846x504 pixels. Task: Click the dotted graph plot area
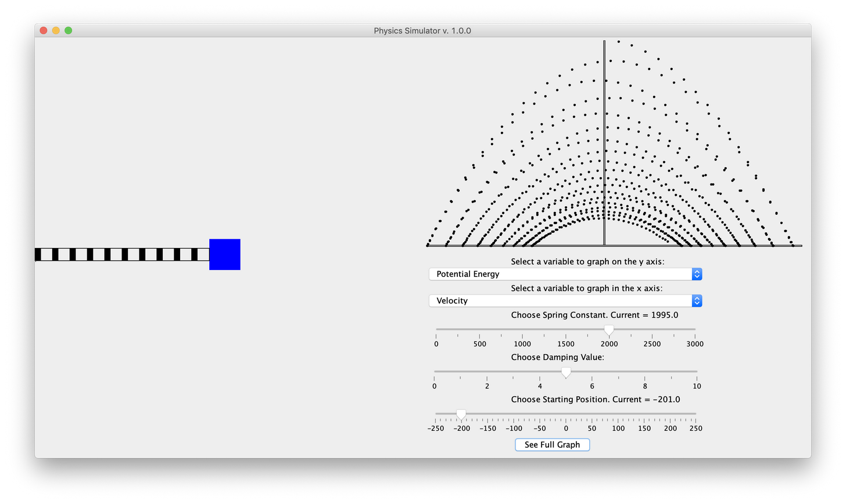(x=614, y=143)
